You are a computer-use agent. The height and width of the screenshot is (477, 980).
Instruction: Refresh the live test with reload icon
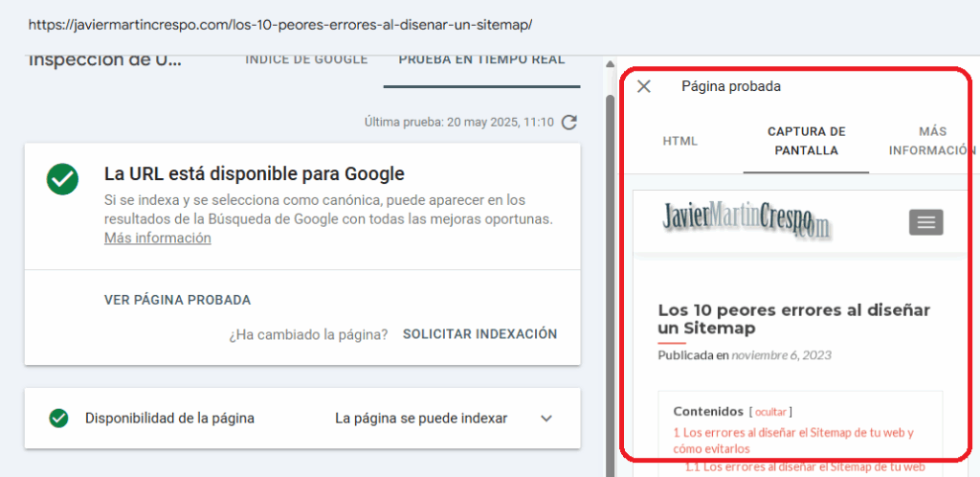[x=568, y=123]
